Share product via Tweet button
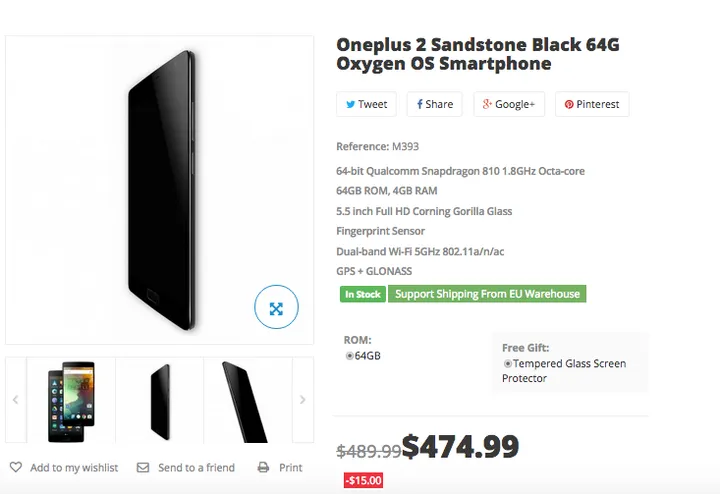 coord(366,104)
